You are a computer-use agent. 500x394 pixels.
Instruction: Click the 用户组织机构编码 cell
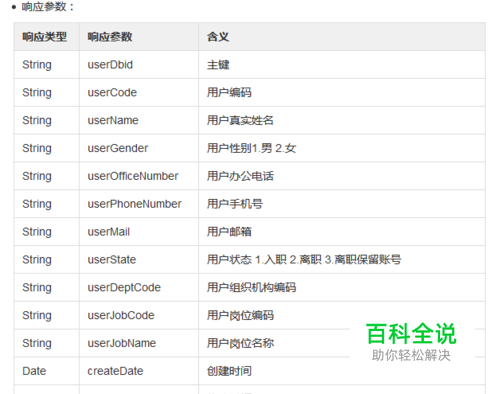coord(342,288)
